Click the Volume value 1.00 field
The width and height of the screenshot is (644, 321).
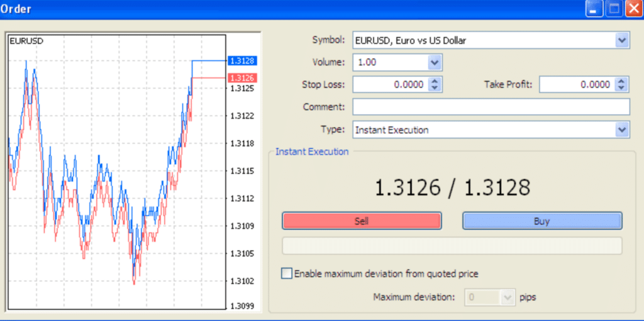(390, 62)
